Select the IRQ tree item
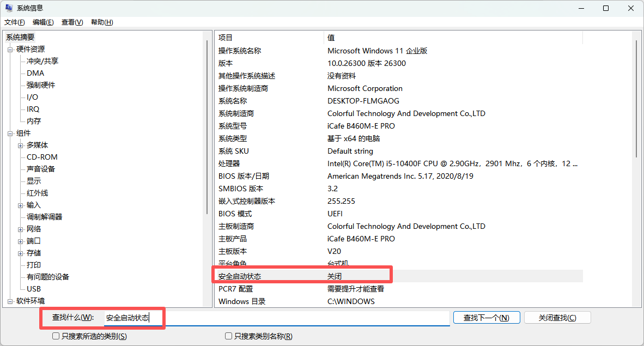 click(33, 110)
